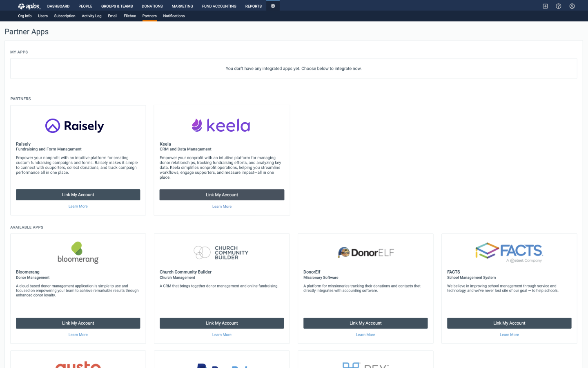Click the AVAILABLE APPS section label
Viewport: 588px width, 368px height.
(x=27, y=227)
